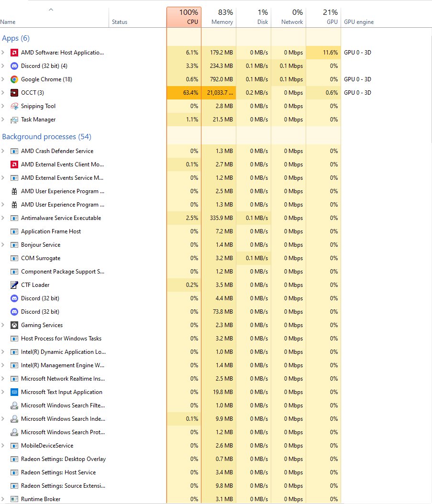
Task: Click the Gaming Services Xbox icon
Action: click(14, 325)
